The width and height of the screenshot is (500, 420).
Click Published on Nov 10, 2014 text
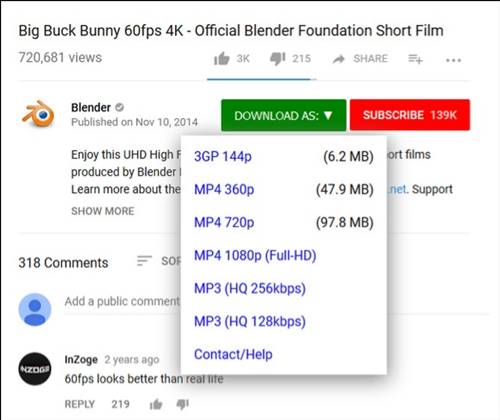pyautogui.click(x=134, y=122)
